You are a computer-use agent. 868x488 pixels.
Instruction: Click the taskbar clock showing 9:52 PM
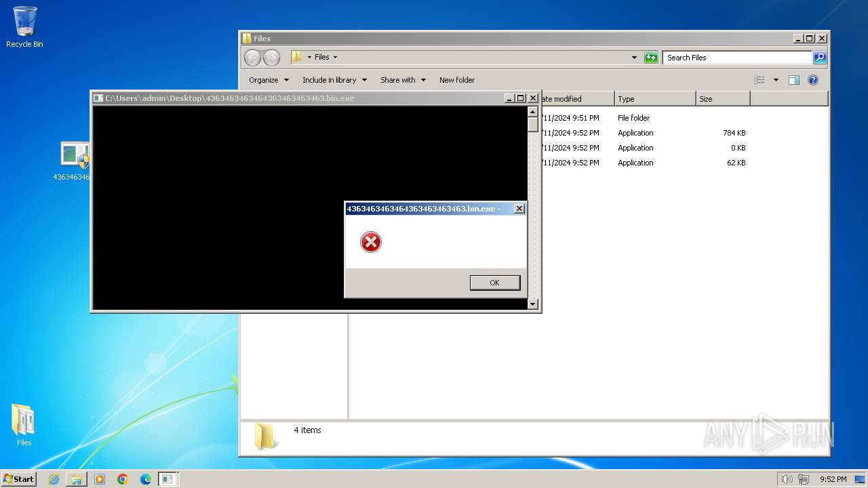(833, 479)
